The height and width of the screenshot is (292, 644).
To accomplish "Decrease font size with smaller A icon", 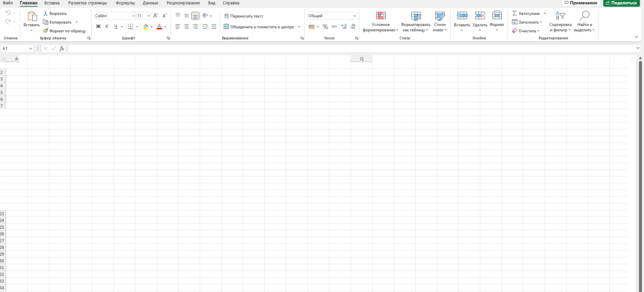I will tap(165, 16).
